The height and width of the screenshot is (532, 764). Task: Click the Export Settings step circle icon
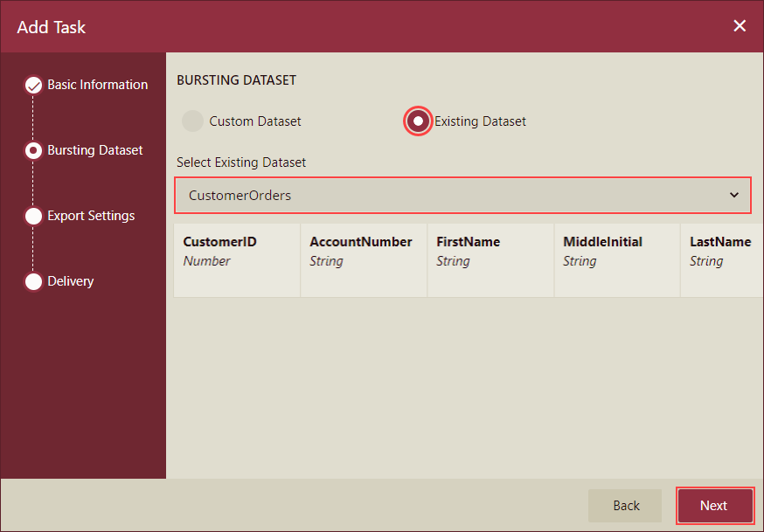point(33,216)
